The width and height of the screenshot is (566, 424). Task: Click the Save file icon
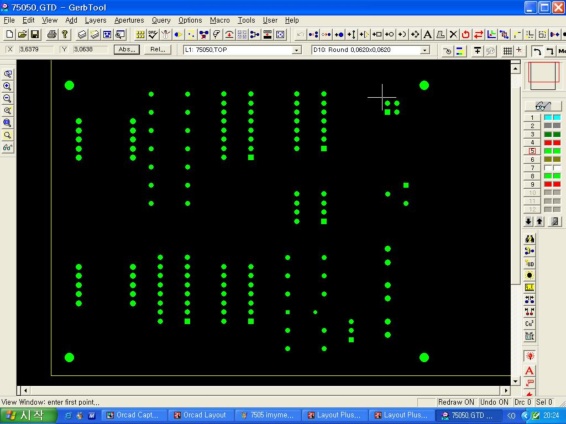(35, 35)
